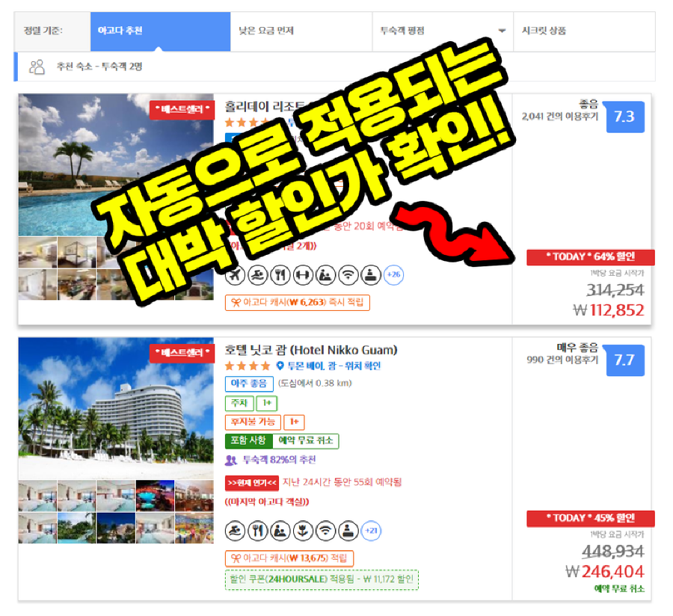673x616 pixels.
Task: Click the restaurant fork-and-knife icon on Hotel Nikko
Action: coord(257,531)
